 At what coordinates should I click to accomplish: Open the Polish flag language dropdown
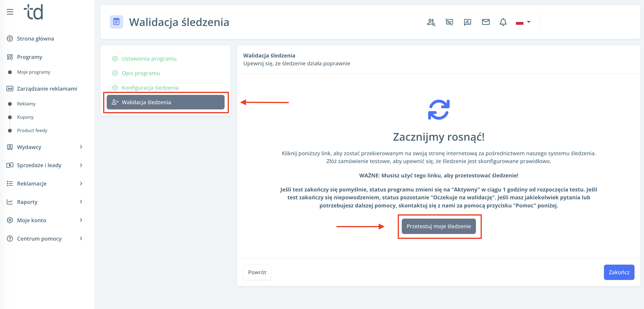tap(523, 22)
